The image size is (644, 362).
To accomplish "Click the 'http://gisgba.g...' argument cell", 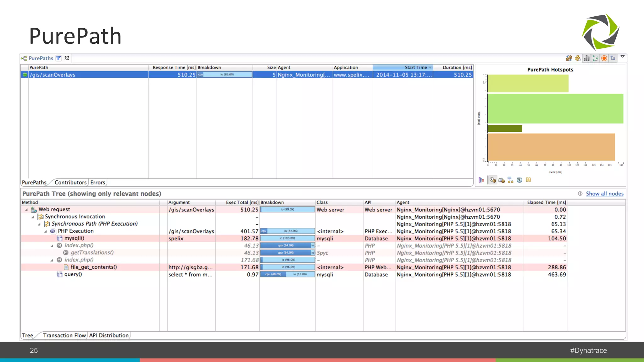I will pyautogui.click(x=191, y=267).
